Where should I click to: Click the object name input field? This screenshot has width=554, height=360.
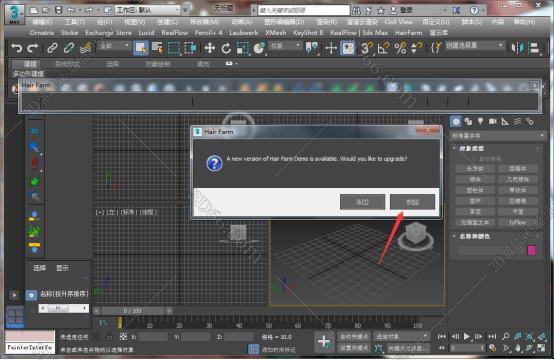pos(491,250)
